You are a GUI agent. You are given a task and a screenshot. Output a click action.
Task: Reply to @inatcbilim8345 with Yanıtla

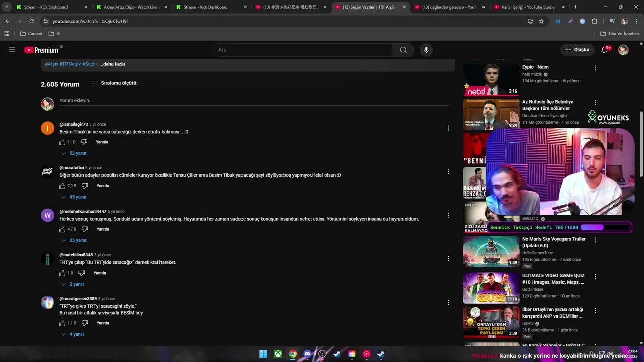coord(100,273)
